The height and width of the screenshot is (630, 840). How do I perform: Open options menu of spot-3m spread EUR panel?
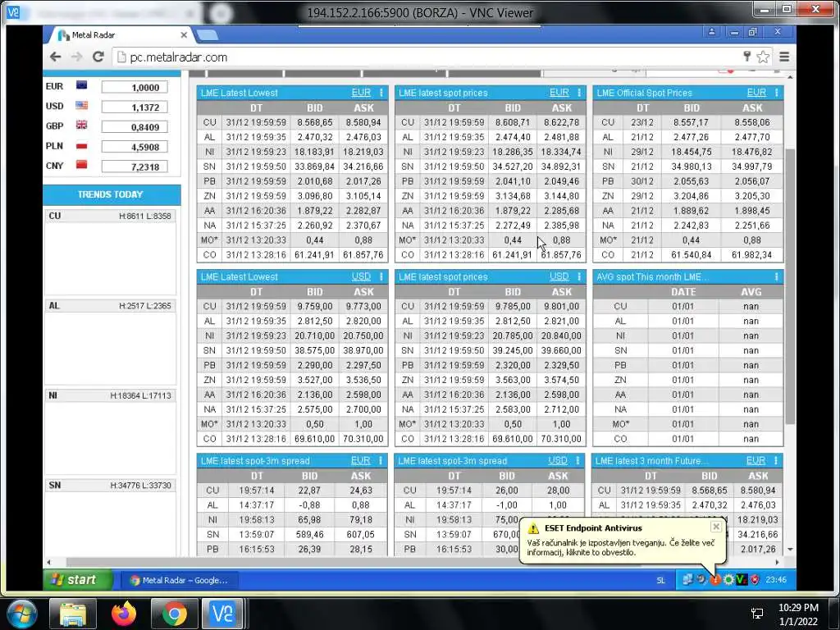coord(381,461)
